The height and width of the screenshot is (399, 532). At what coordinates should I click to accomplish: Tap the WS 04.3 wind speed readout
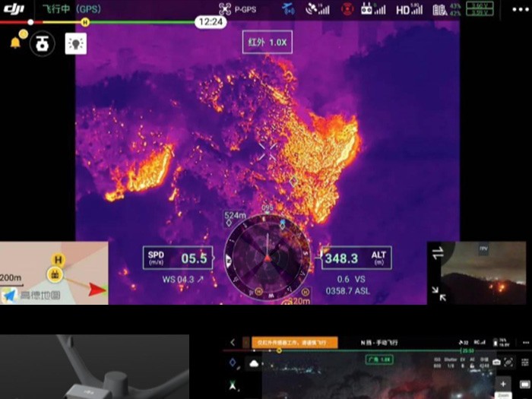[x=182, y=280]
